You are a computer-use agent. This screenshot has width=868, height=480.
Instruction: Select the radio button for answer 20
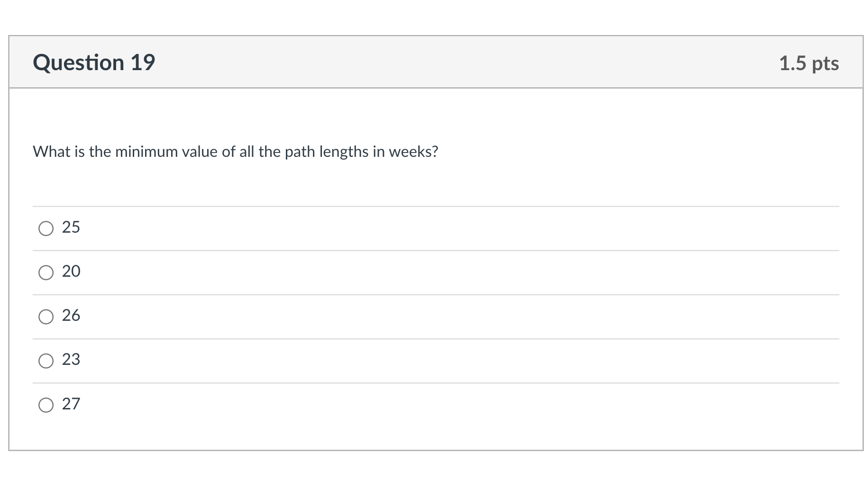[x=46, y=272]
